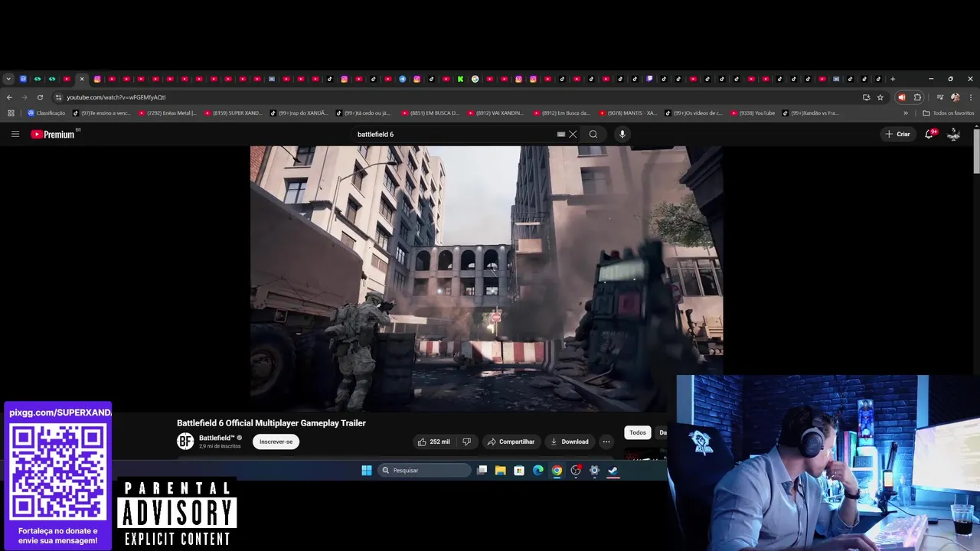Open the on-screen keyboard in search box

pos(561,134)
